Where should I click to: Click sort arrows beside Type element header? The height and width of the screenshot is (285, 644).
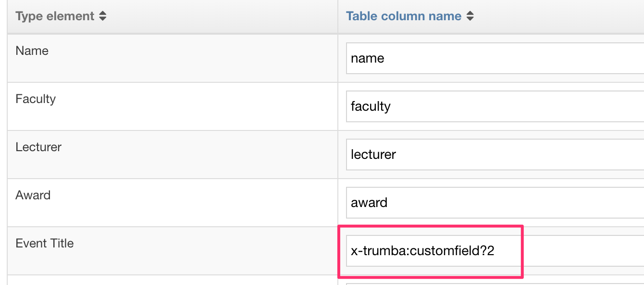tap(102, 16)
